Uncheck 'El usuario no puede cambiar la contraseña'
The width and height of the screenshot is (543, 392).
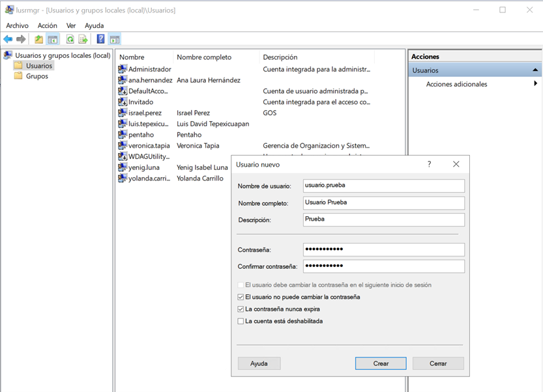coord(241,297)
